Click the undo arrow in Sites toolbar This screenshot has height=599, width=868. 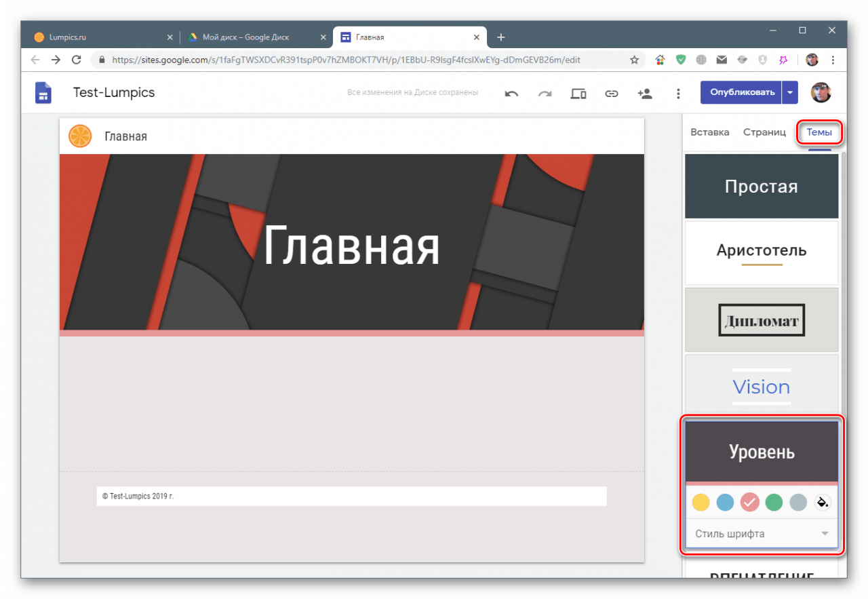tap(511, 94)
